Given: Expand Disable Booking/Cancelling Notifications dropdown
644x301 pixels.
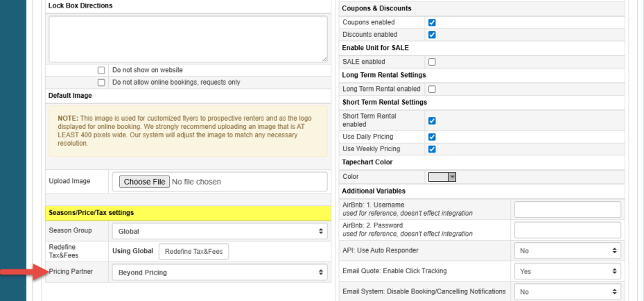Looking at the screenshot, I should (x=567, y=292).
